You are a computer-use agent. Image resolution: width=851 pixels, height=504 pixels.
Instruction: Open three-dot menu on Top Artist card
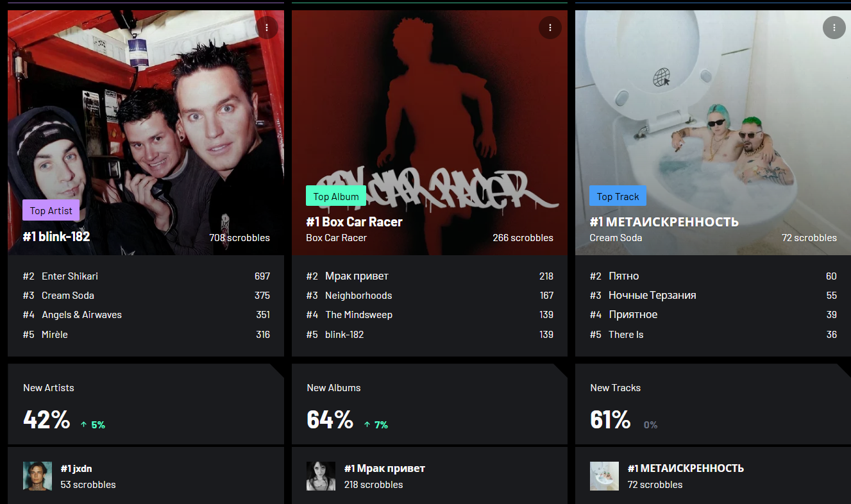[x=266, y=28]
